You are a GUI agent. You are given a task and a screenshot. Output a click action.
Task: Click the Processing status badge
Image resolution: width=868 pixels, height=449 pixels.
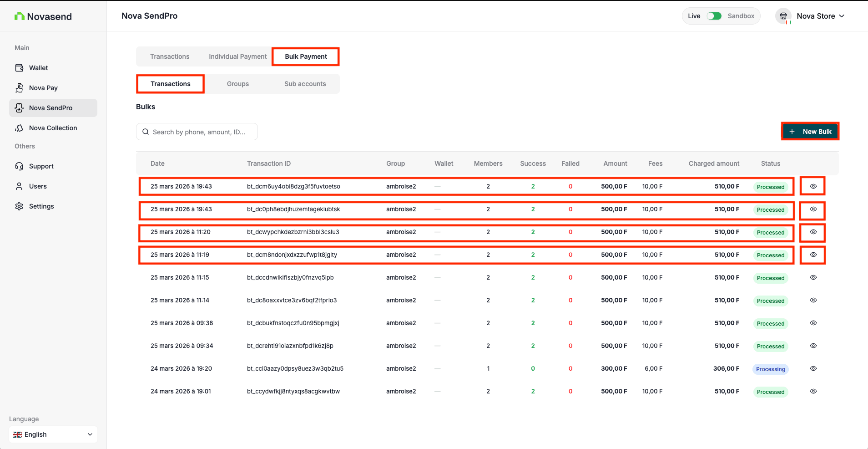click(771, 369)
